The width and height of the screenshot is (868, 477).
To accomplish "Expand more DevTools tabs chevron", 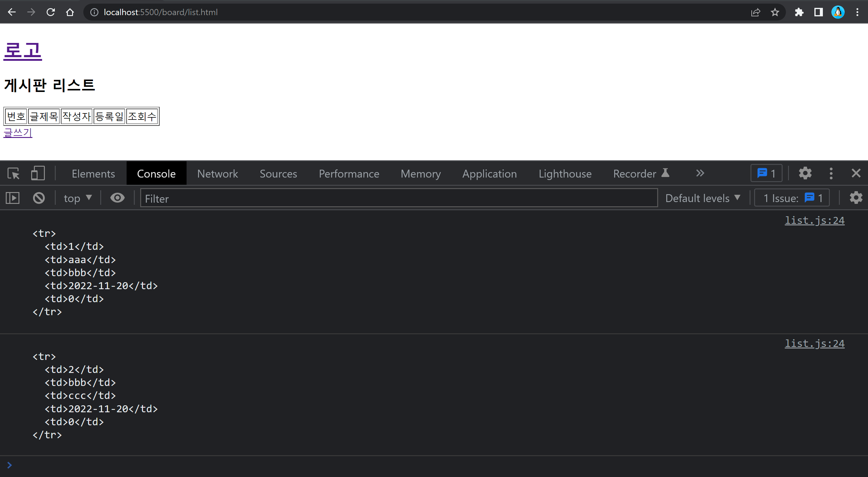I will click(x=700, y=173).
